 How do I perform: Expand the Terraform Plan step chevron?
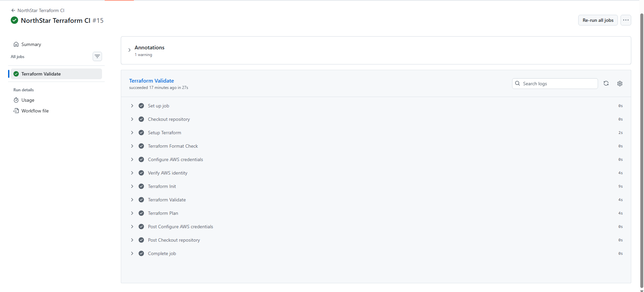coord(132,213)
